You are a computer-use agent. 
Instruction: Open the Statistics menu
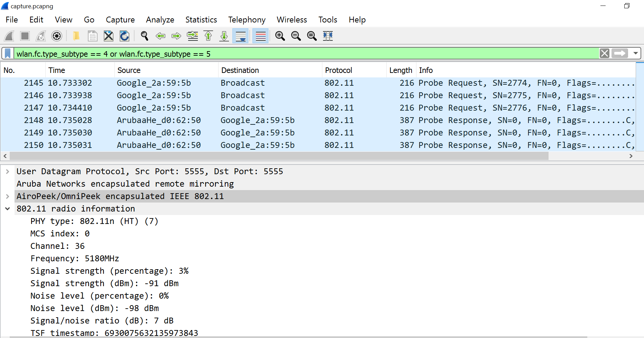[201, 20]
